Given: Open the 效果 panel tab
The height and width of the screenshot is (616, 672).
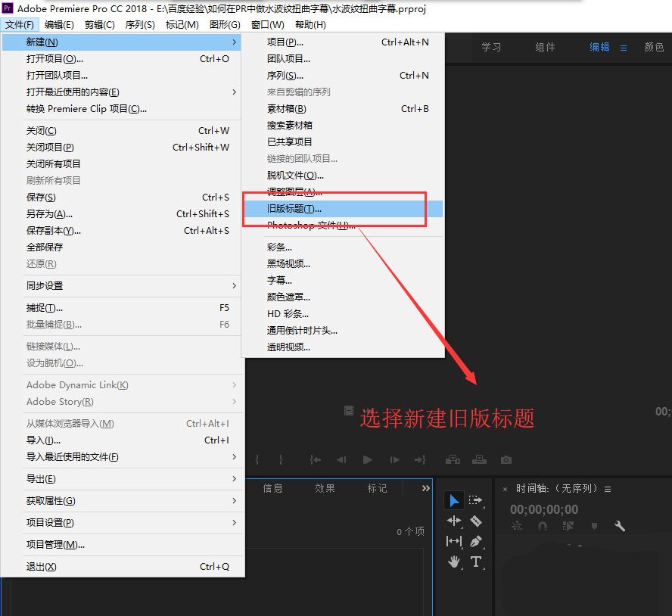Looking at the screenshot, I should click(x=325, y=488).
